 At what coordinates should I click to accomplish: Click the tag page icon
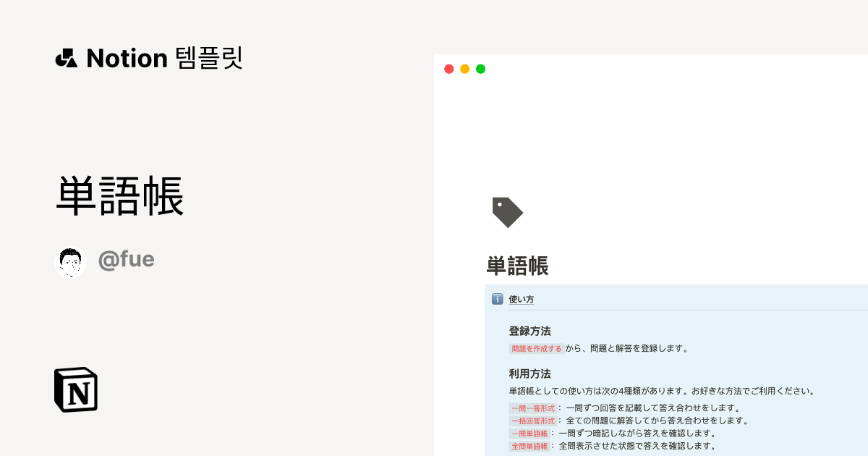click(507, 212)
